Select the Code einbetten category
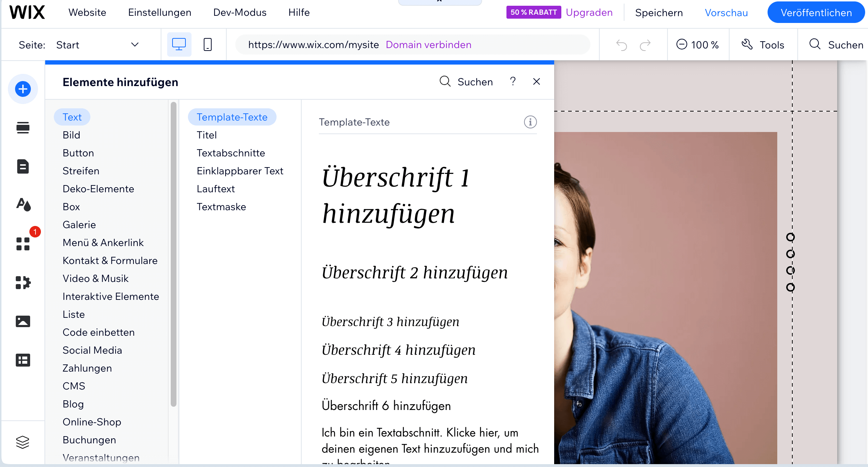Viewport: 868px width, 467px height. (99, 332)
